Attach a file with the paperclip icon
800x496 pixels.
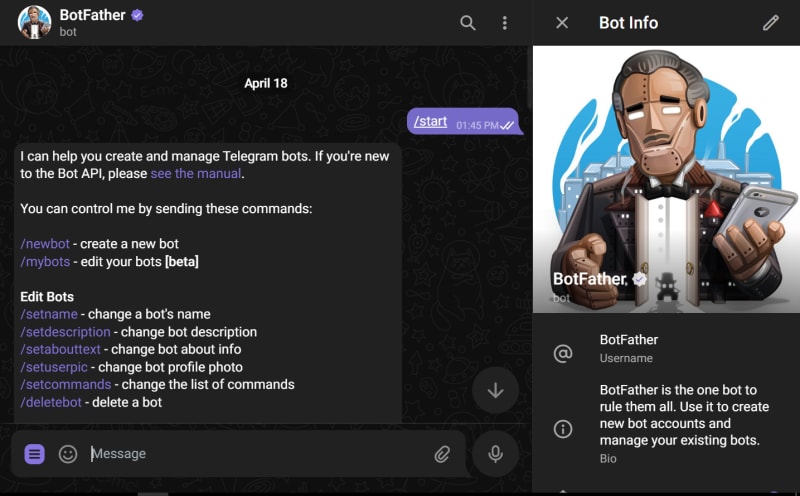[x=442, y=454]
